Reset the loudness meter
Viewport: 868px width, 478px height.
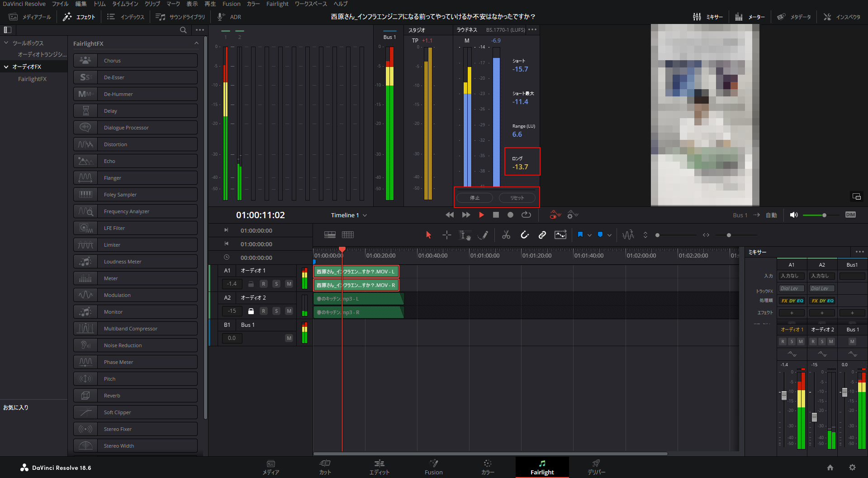[x=517, y=198]
